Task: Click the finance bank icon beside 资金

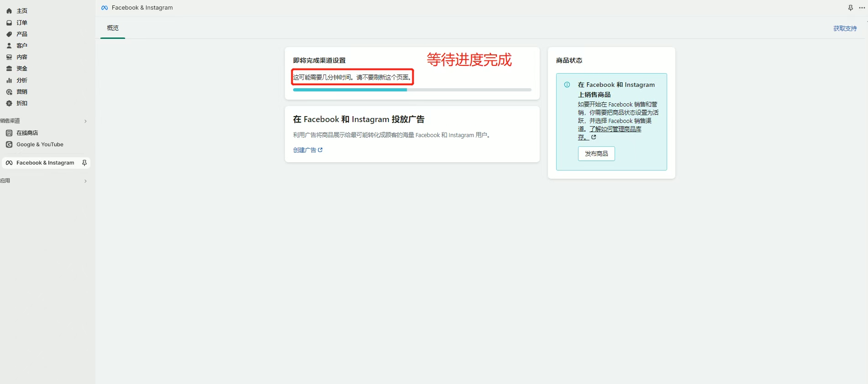Action: [9, 69]
